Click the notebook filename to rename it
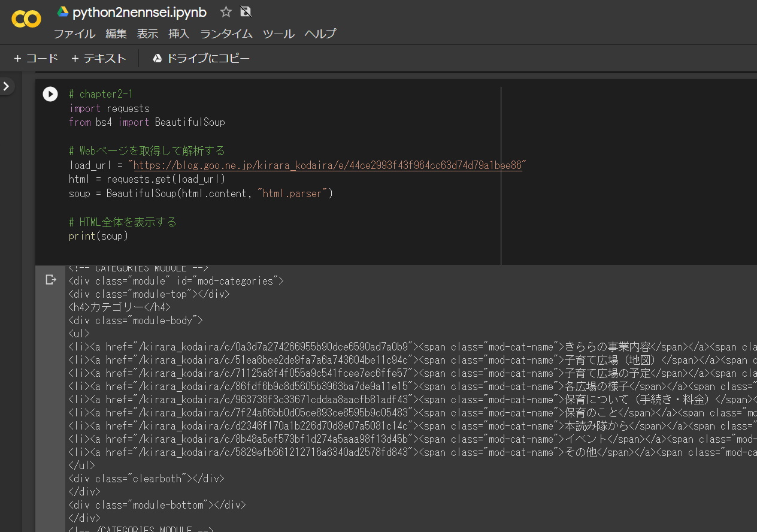Screen dimensions: 757x532 [x=140, y=11]
